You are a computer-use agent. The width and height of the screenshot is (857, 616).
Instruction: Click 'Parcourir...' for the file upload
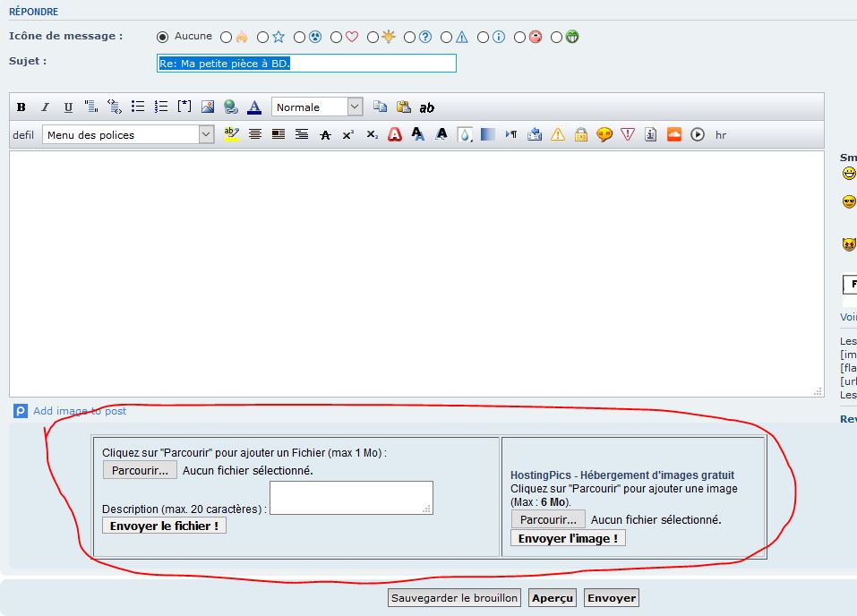click(x=140, y=470)
